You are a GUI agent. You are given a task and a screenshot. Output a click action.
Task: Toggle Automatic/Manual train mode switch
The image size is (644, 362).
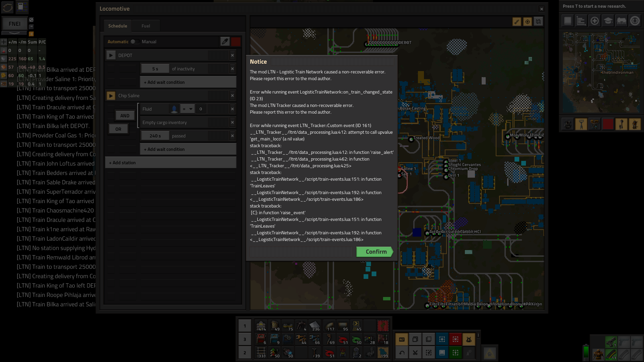[135, 42]
